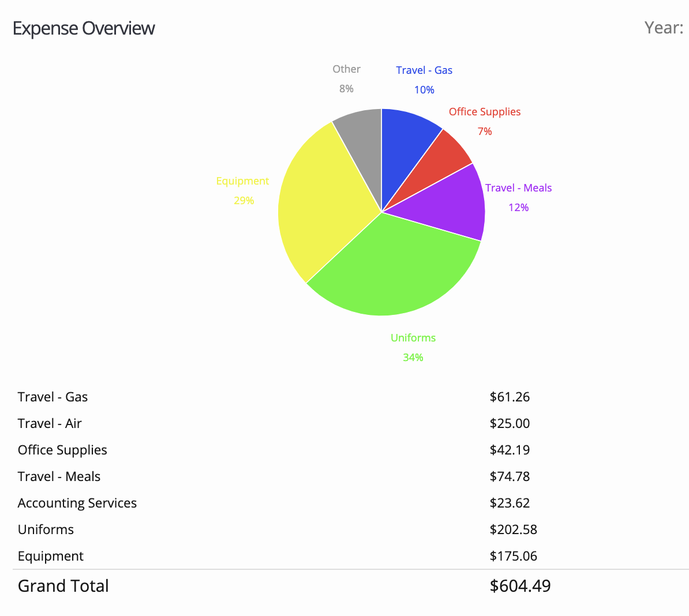
Task: Select the $74.78 Travel - Meals amount
Action: pos(510,476)
